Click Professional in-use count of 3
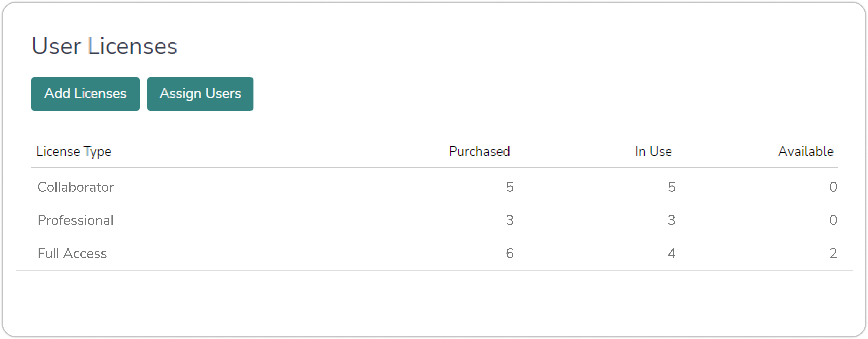This screenshot has height=339, width=868. tap(672, 220)
